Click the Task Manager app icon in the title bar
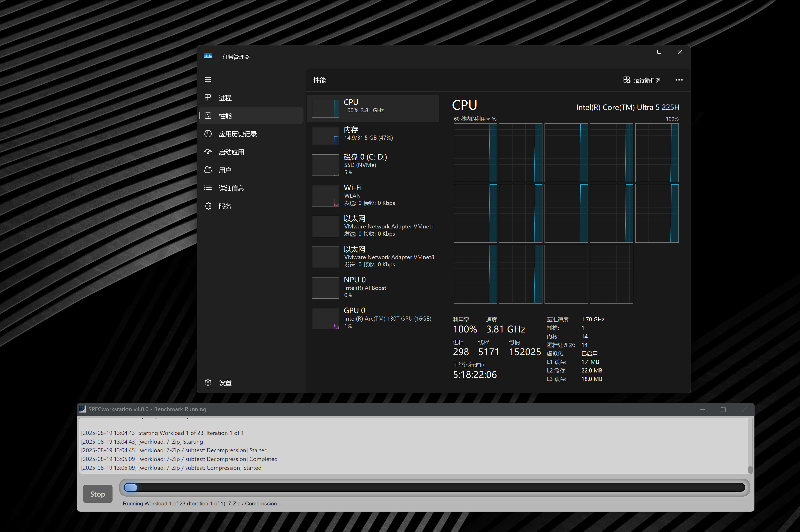 click(x=208, y=56)
